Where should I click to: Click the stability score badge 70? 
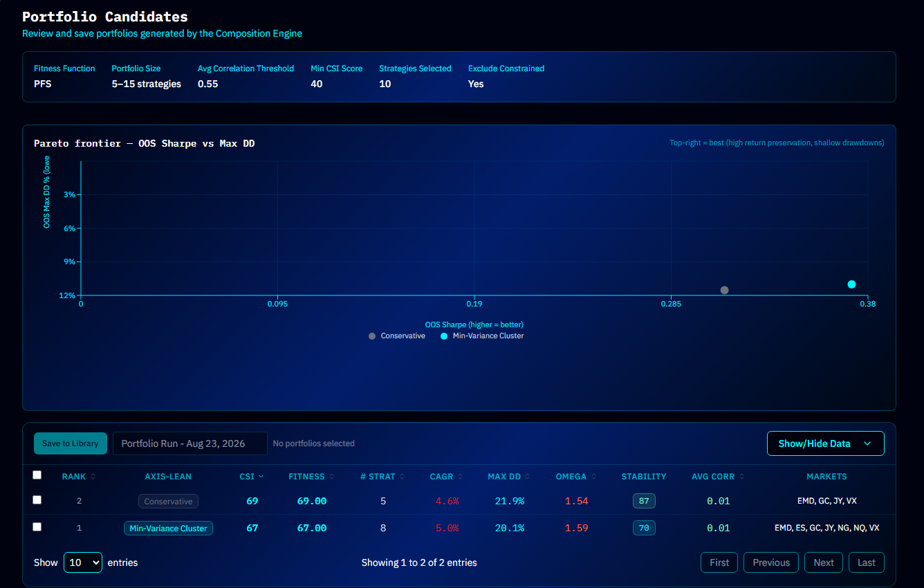tap(644, 528)
